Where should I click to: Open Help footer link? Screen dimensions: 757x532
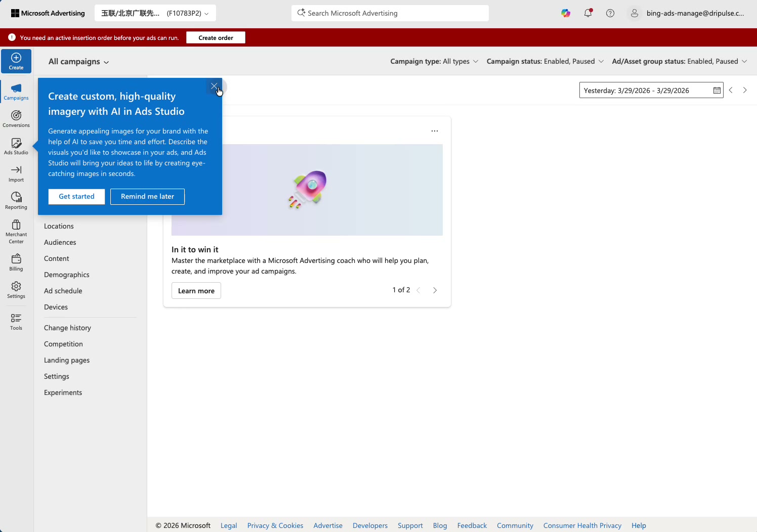click(639, 525)
